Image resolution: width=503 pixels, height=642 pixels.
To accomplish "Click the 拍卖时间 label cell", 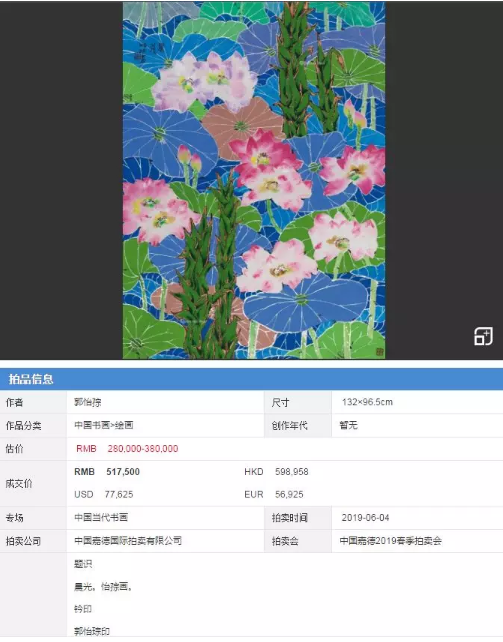I will click(298, 518).
